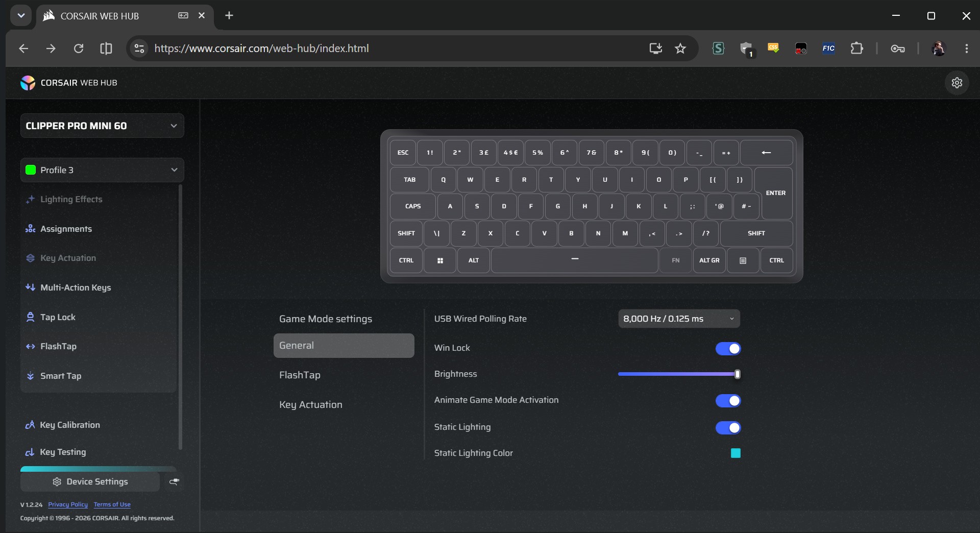The image size is (980, 533).
Task: Click the Smart Tap icon
Action: click(x=30, y=376)
